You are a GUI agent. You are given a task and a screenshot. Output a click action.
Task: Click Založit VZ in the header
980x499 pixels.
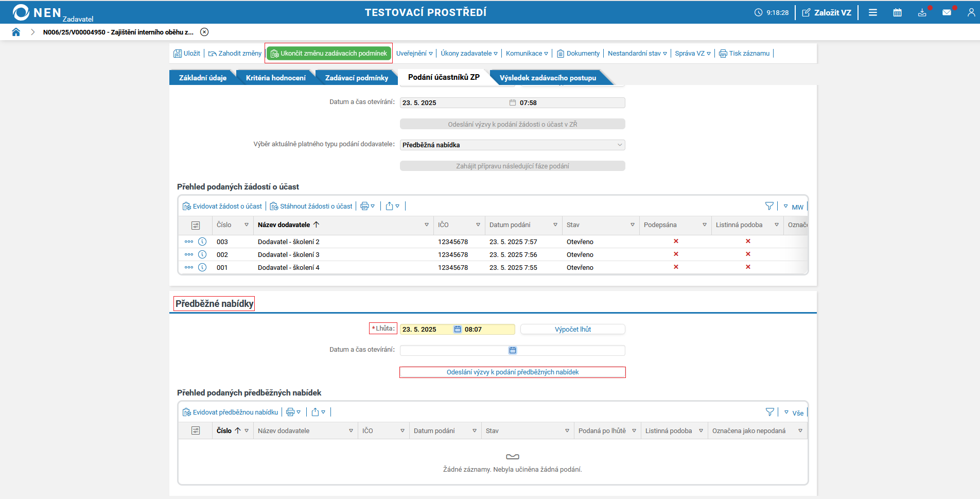tap(827, 12)
